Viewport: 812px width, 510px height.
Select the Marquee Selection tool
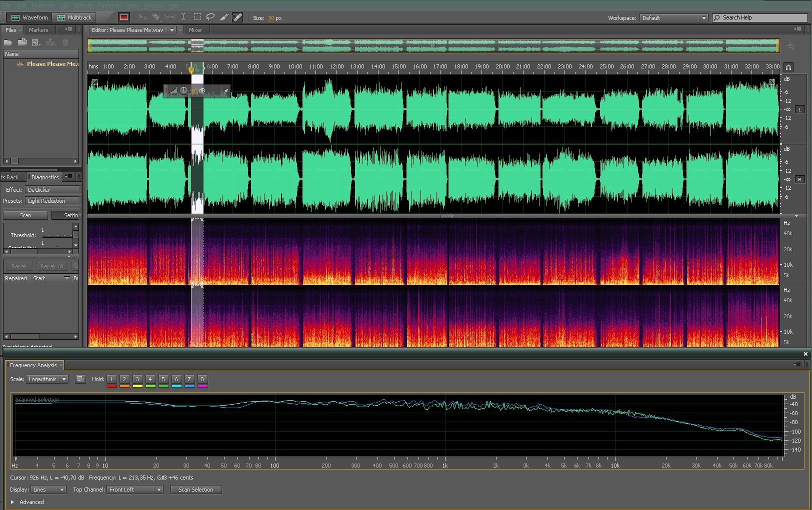(x=197, y=17)
